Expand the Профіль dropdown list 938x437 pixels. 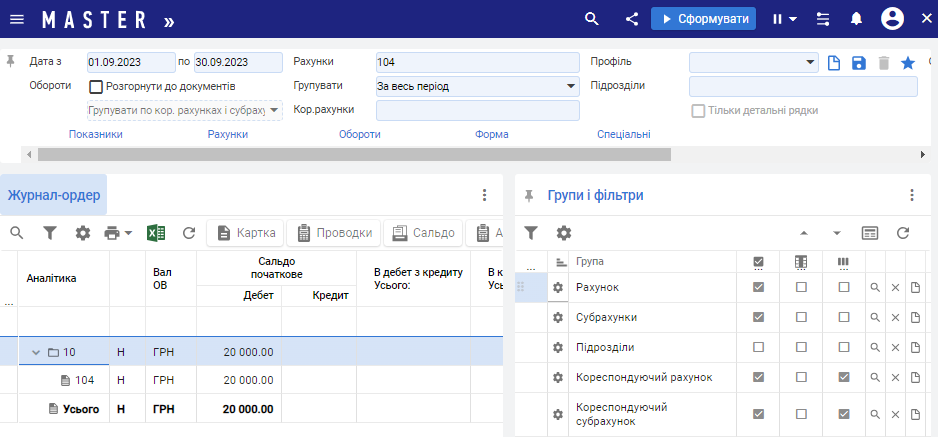[x=811, y=62]
